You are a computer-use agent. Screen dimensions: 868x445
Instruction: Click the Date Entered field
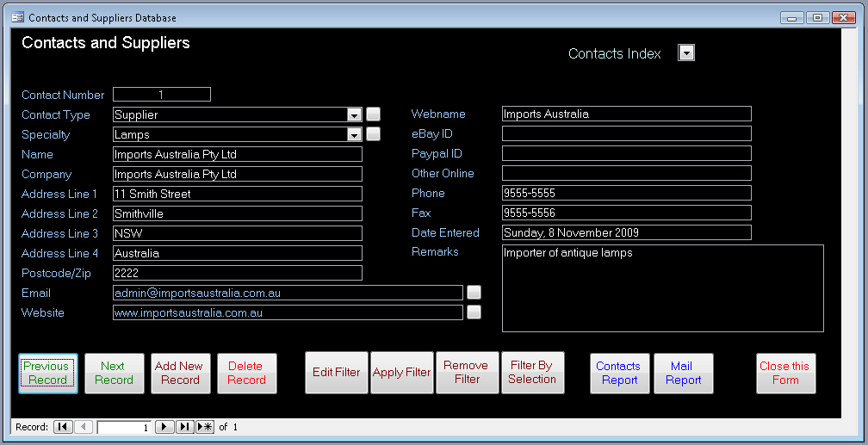(x=627, y=232)
